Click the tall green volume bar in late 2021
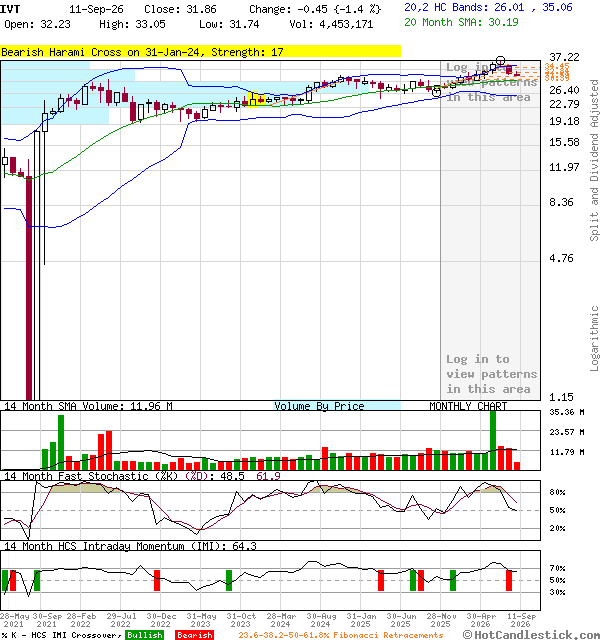This screenshot has width=600, height=640. coord(61,442)
